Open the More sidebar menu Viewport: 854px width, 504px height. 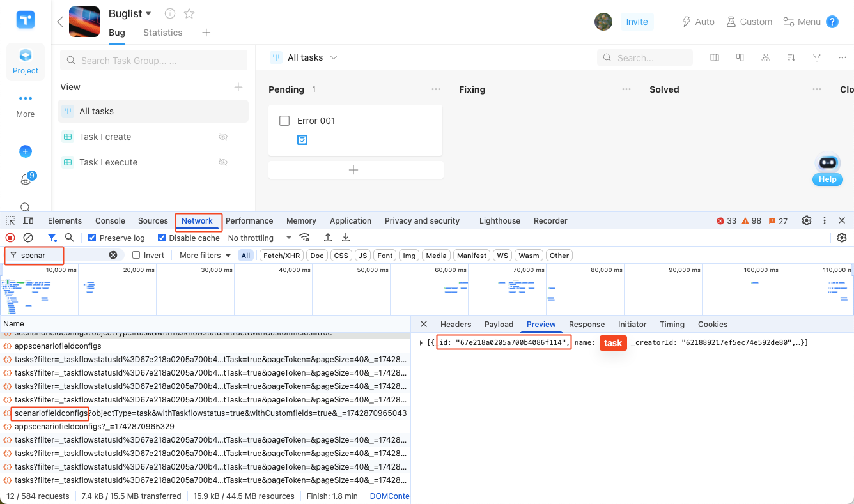tap(26, 105)
